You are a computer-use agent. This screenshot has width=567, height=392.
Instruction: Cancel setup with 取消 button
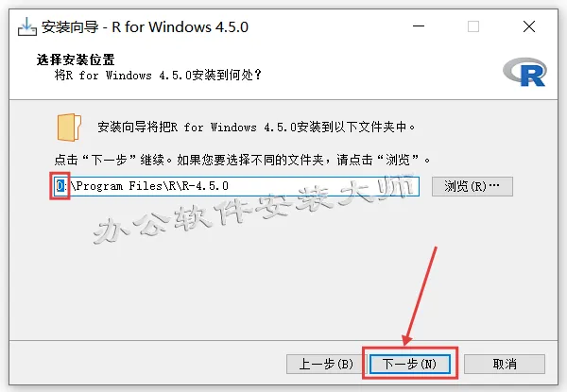(505, 364)
